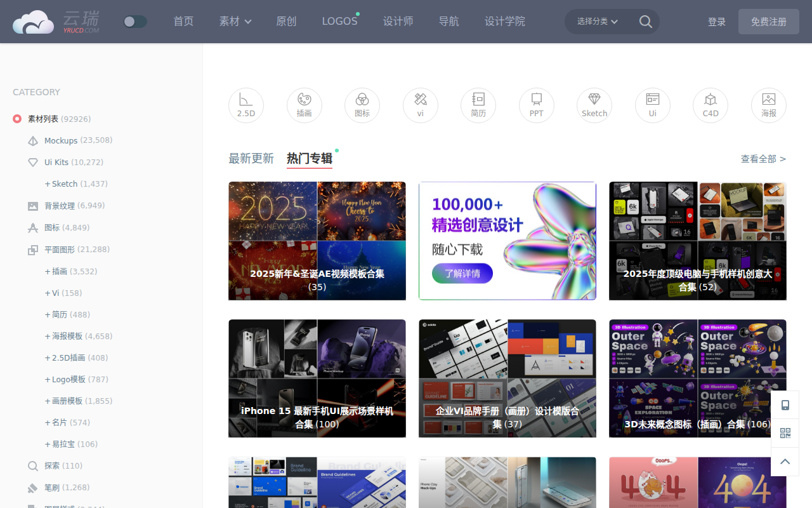This screenshot has height=508, width=812.
Task: Expand the Sketch subcategory in sidebar
Action: (76, 184)
